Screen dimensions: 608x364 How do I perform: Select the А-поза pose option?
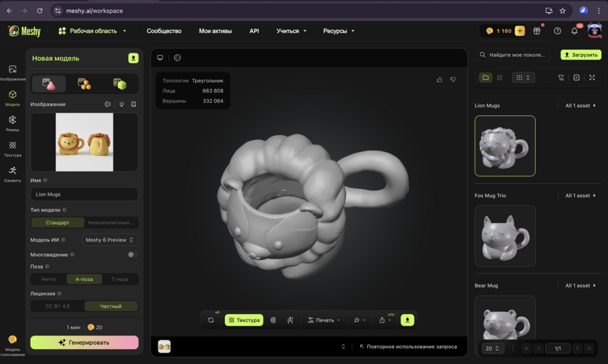click(x=84, y=279)
